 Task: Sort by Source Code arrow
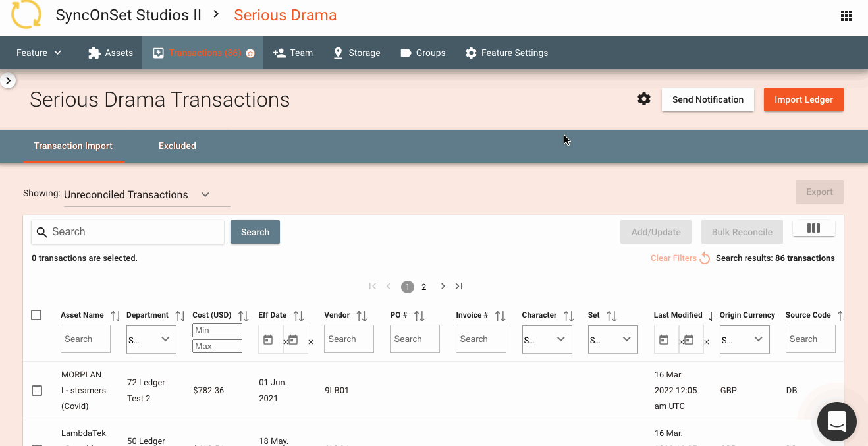pos(840,316)
